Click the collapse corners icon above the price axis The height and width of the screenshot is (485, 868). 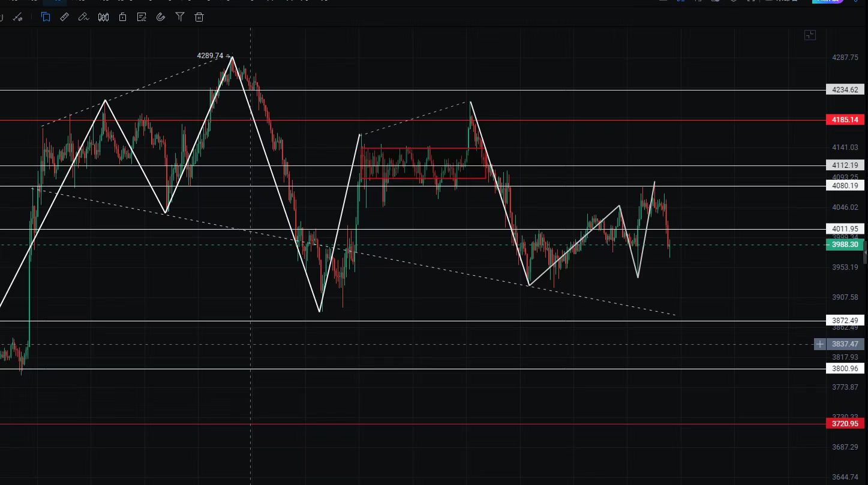pos(810,35)
